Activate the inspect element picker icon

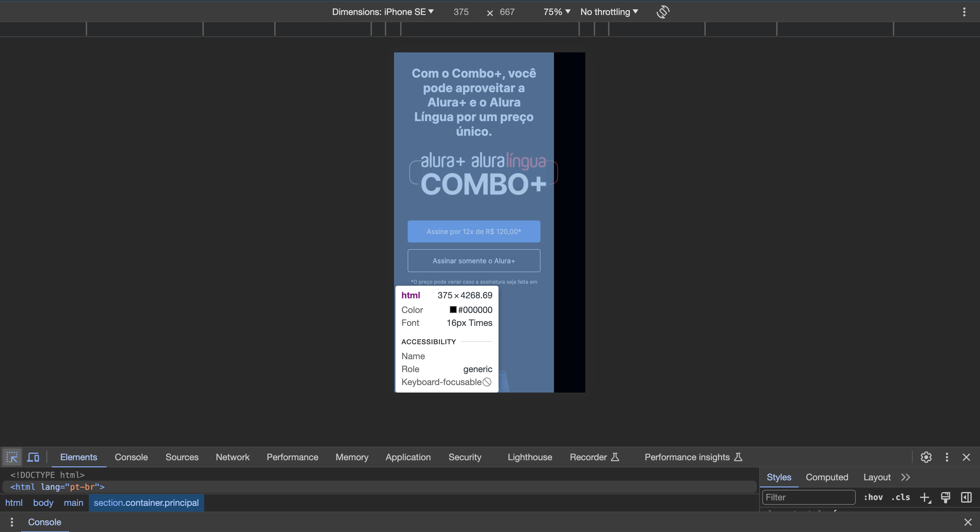coord(12,457)
